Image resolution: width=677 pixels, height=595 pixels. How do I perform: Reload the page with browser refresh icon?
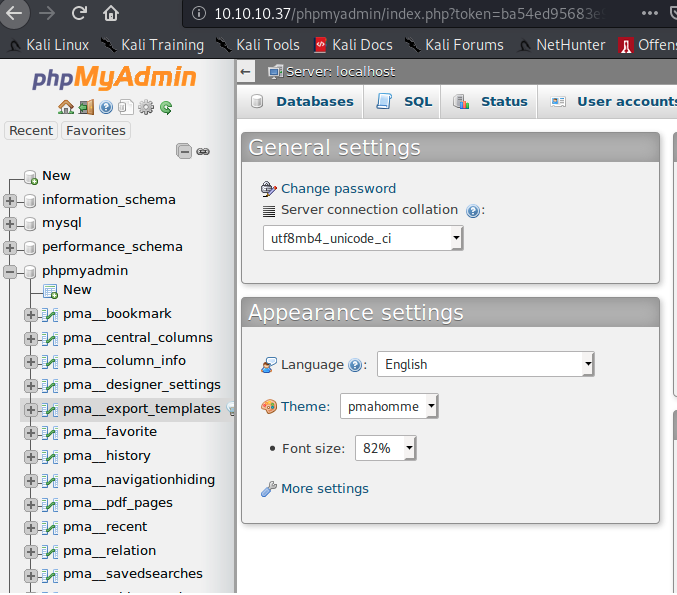(x=79, y=13)
